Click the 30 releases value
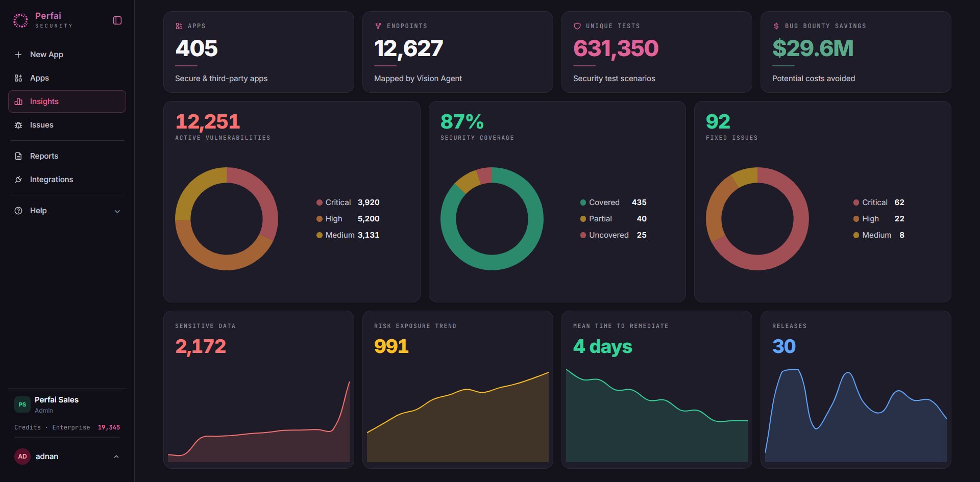 [x=784, y=346]
